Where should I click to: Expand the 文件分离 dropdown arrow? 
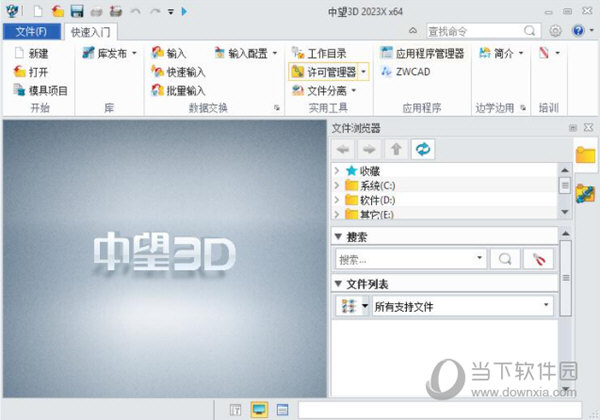pos(354,90)
